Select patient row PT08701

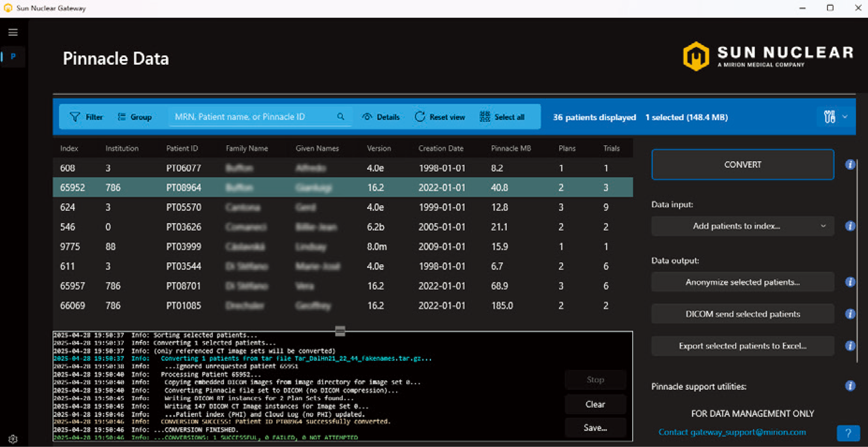(x=343, y=286)
